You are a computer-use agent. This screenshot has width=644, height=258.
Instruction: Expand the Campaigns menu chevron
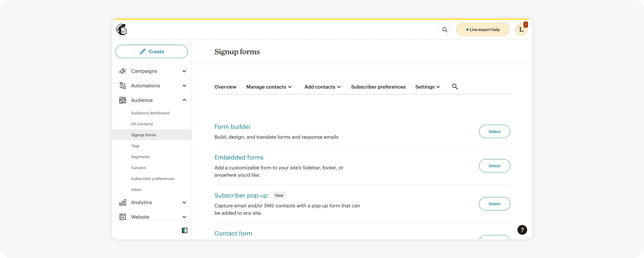[x=184, y=71]
